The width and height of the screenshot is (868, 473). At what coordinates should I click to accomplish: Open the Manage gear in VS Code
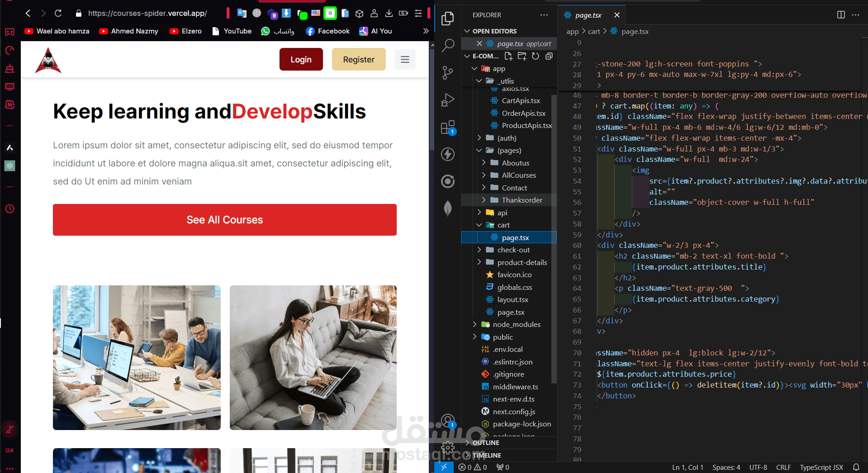(448, 448)
